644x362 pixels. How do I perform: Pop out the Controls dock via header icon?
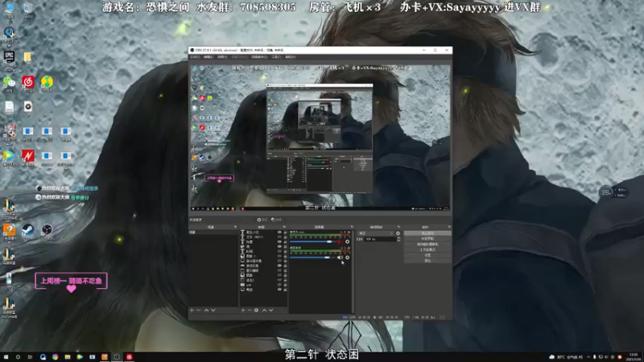(x=449, y=227)
